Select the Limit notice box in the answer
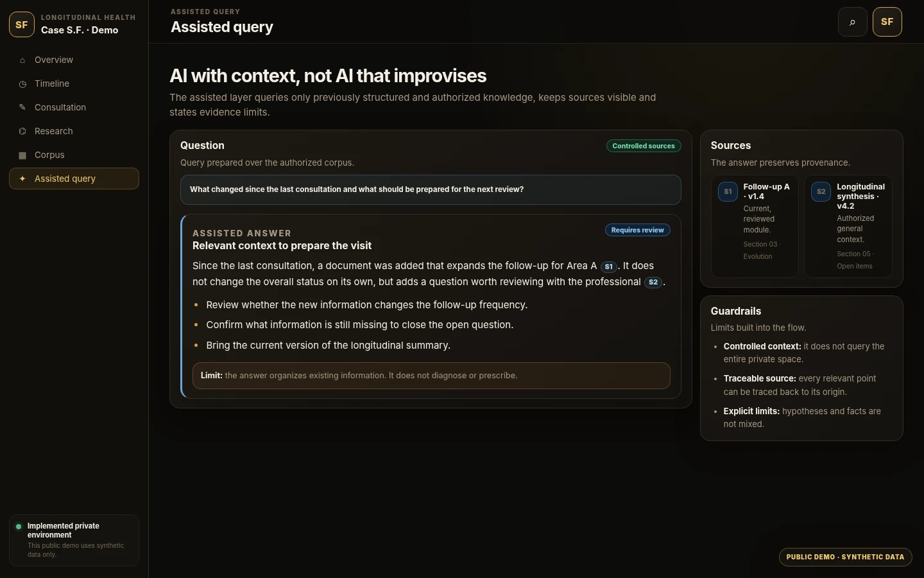The width and height of the screenshot is (924, 578). 431,376
